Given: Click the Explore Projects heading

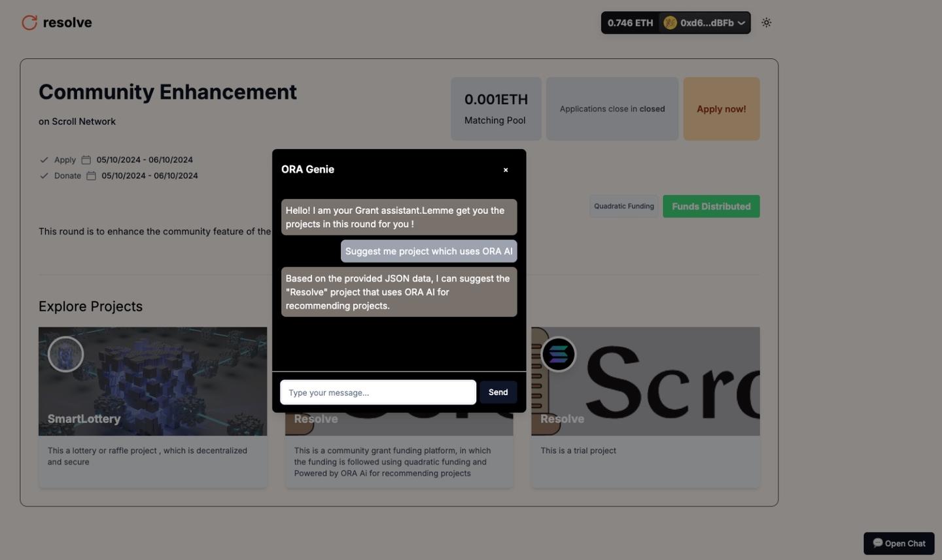Looking at the screenshot, I should coord(90,307).
